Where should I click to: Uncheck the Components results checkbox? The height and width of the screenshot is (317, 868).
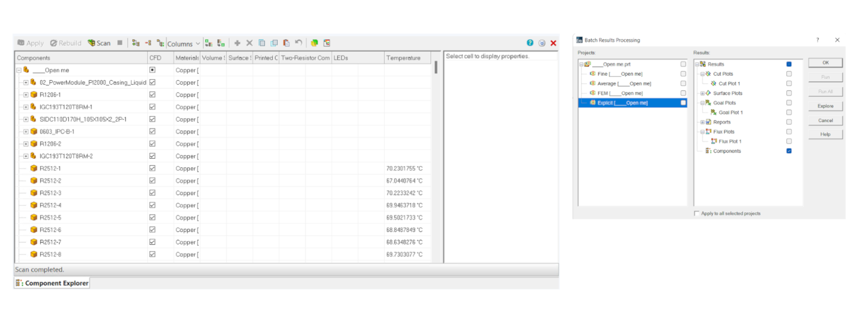click(789, 151)
